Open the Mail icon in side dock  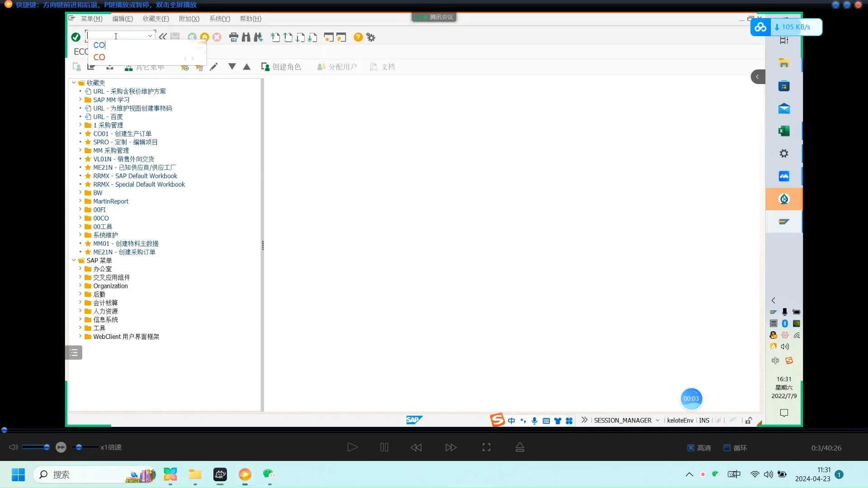(784, 108)
